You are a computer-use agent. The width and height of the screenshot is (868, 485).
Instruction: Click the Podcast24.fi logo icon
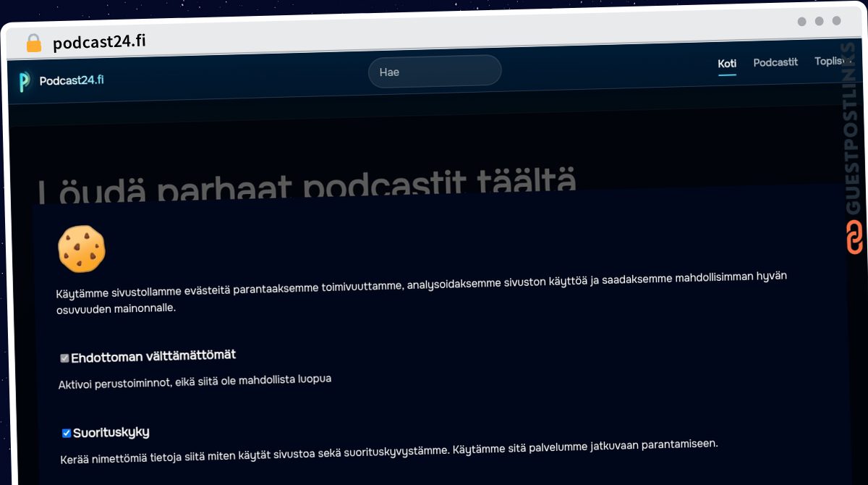pos(25,82)
